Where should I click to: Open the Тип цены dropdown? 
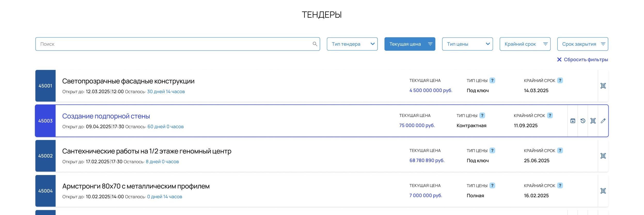467,44
